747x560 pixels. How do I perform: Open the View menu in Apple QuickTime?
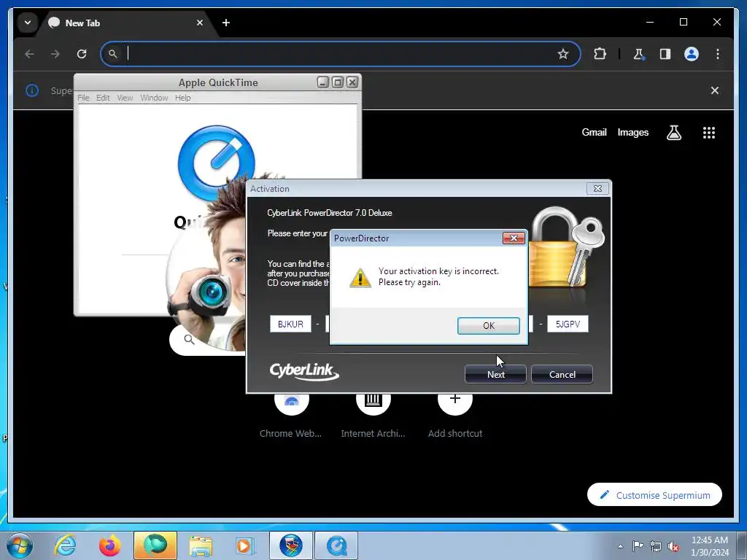pyautogui.click(x=125, y=98)
